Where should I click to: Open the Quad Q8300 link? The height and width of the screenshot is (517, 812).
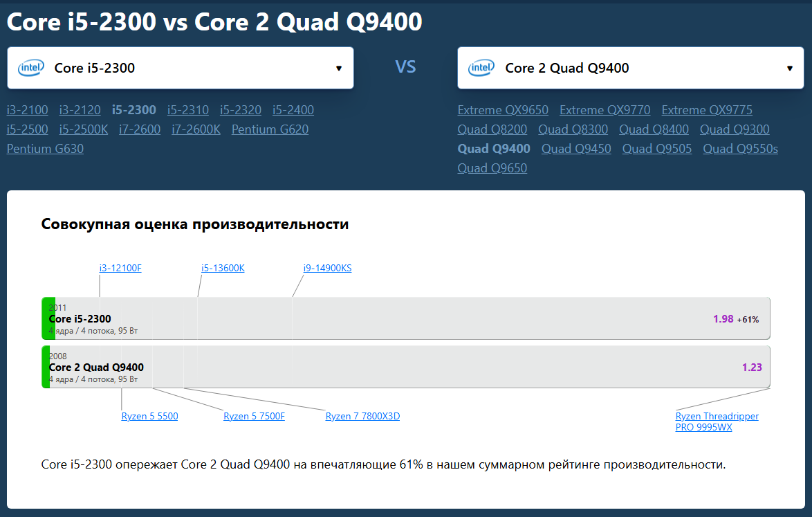pyautogui.click(x=573, y=129)
